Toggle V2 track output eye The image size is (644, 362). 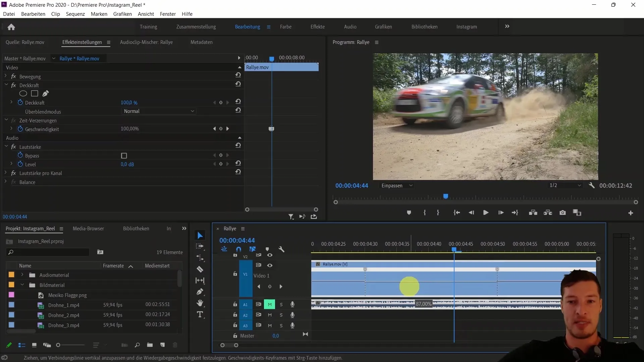tap(270, 255)
